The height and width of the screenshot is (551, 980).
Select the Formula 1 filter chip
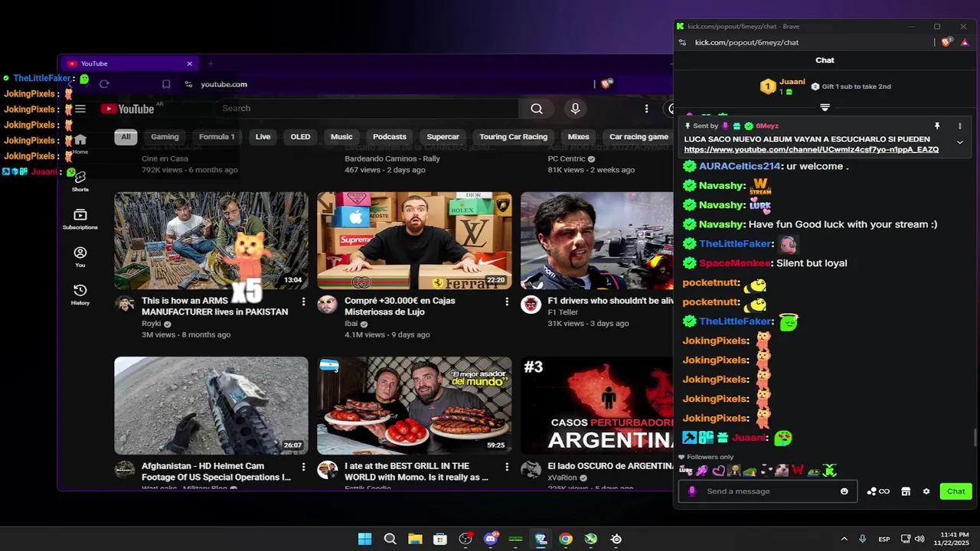tap(217, 137)
